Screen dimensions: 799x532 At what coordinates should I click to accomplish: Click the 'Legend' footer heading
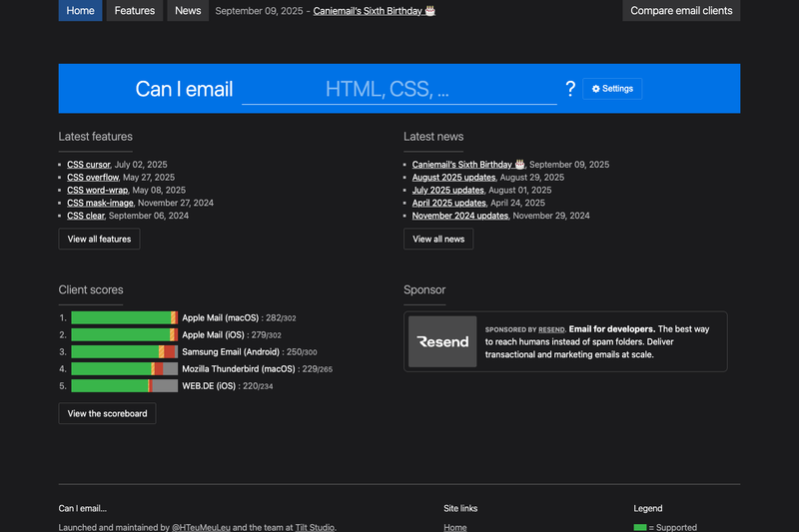click(647, 508)
